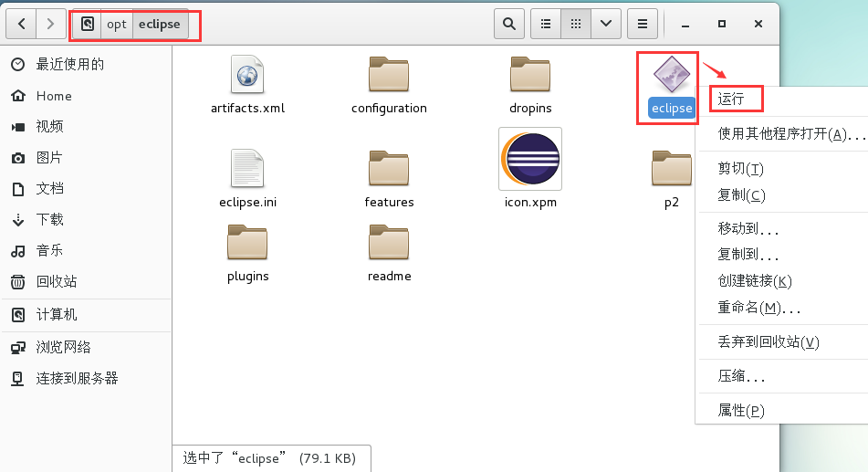Go back using the left arrow button
The height and width of the screenshot is (472, 868).
(x=22, y=24)
